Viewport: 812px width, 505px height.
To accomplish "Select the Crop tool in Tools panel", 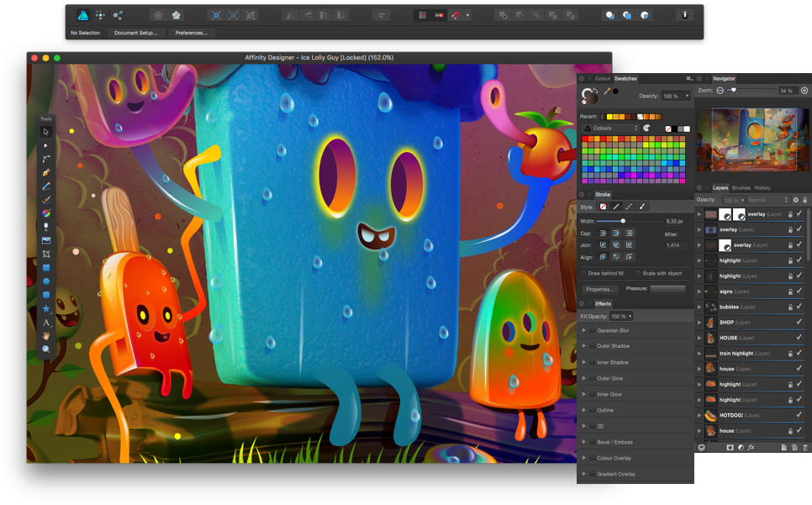I will click(x=46, y=254).
